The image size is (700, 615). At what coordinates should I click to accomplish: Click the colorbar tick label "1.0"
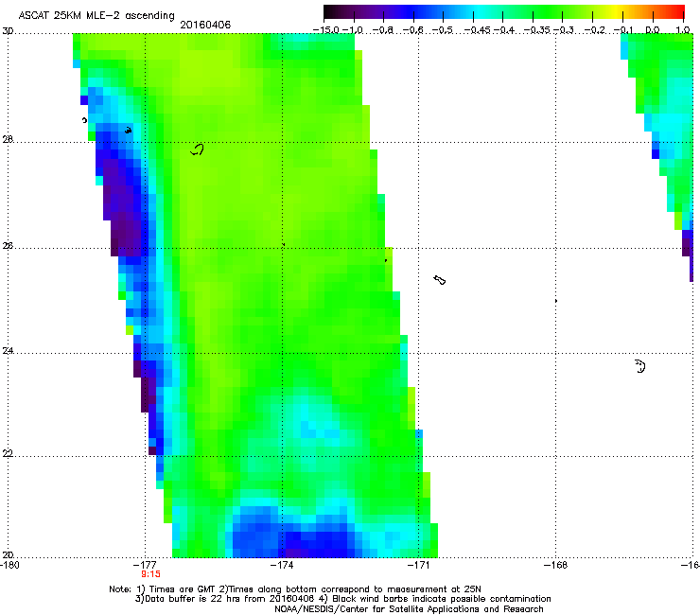pos(683,30)
